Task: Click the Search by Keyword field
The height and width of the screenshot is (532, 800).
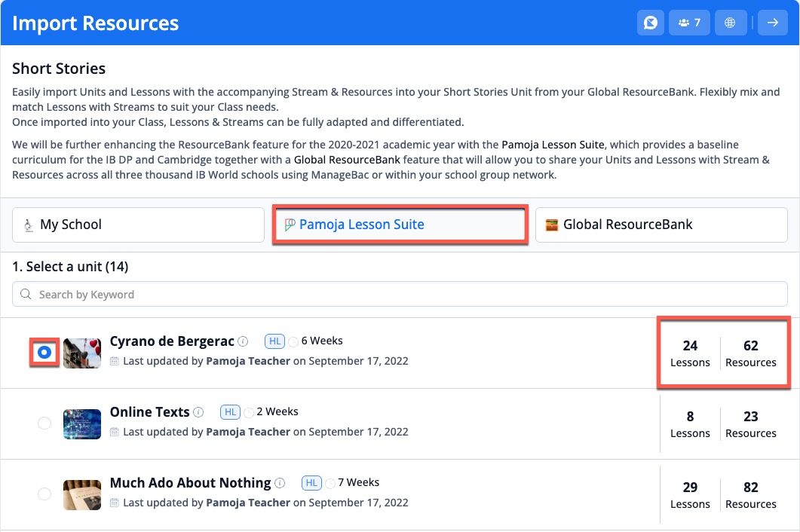Action: (400, 295)
